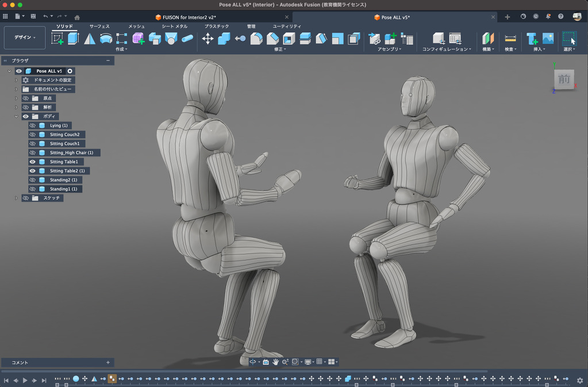Viewport: 588px width, 387px height.
Task: Expand the スケッチ folder
Action: [16, 198]
